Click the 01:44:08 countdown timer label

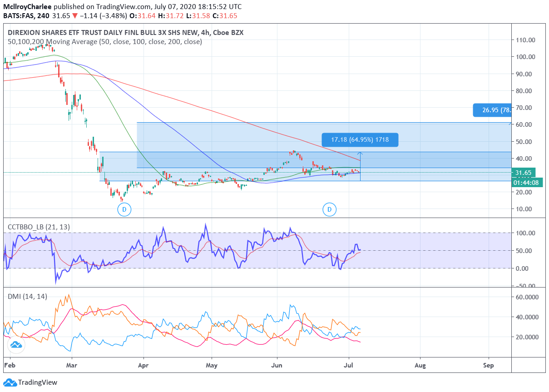pyautogui.click(x=527, y=183)
